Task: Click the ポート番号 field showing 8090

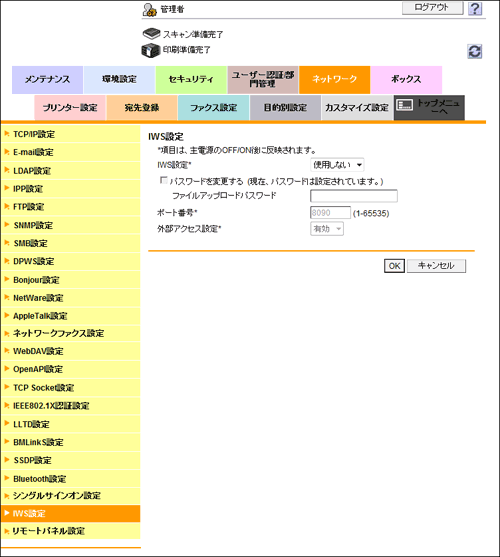Action: click(x=330, y=213)
